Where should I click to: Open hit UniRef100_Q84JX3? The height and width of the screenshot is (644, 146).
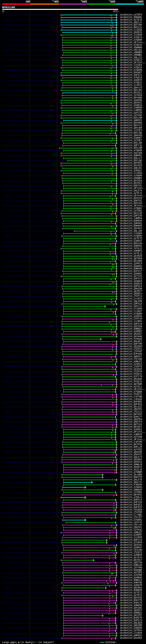pos(131,87)
